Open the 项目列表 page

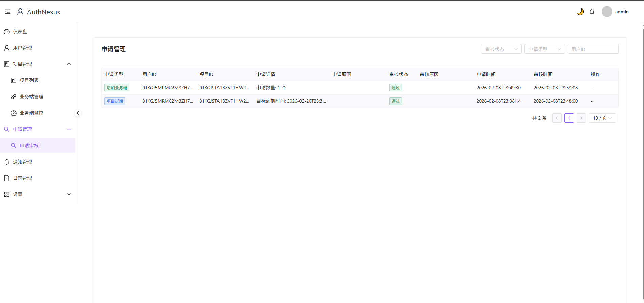click(29, 80)
